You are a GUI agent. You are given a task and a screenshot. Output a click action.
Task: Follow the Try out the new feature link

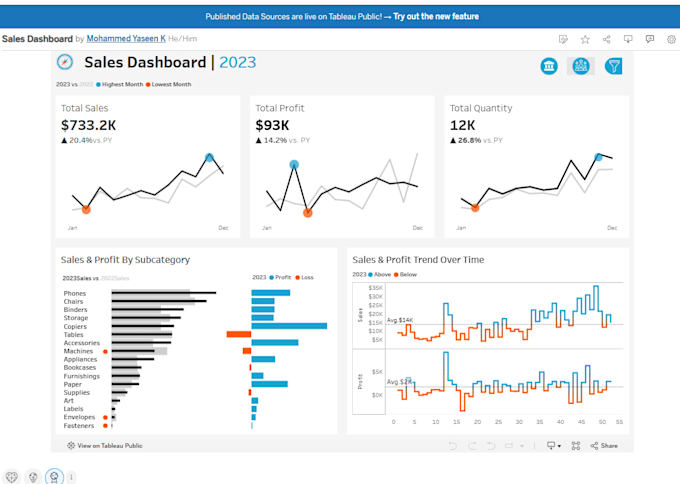click(x=436, y=16)
